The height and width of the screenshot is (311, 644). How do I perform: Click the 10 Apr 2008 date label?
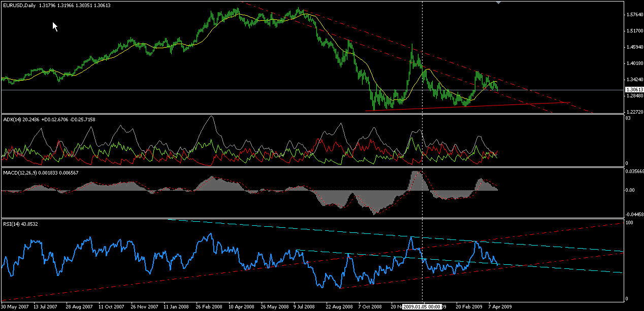coord(242,306)
